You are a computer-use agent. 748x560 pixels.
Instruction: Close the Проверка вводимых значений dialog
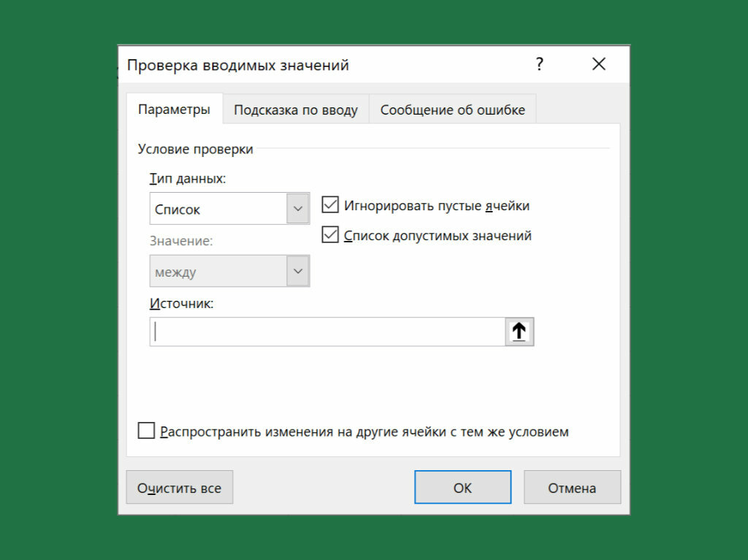[x=599, y=64]
